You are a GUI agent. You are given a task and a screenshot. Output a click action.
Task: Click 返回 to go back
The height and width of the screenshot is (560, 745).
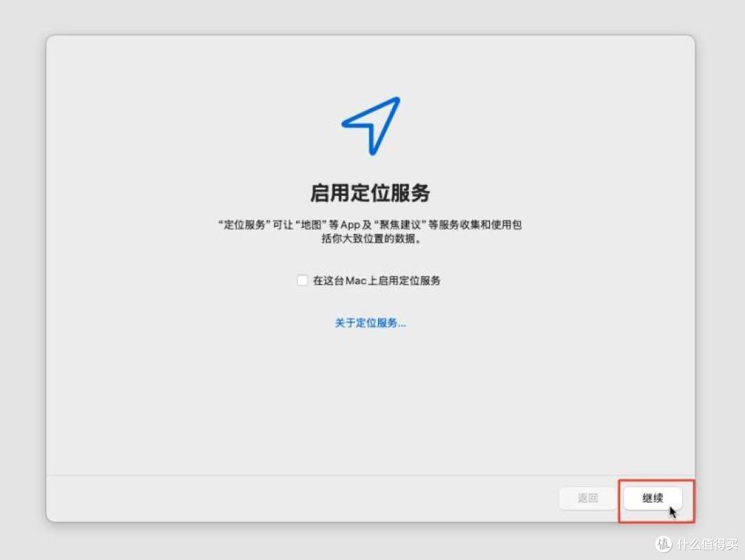click(x=587, y=498)
